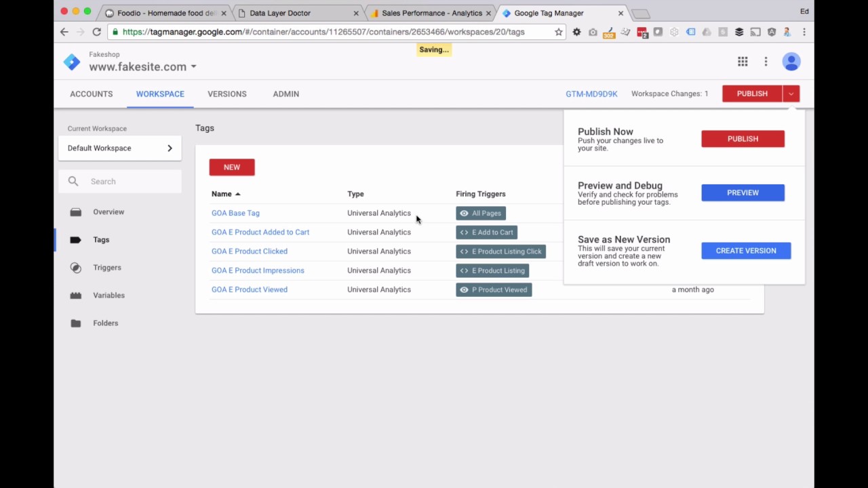Click the blue tag extension icon
Image resolution: width=868 pixels, height=488 pixels.
coord(690,32)
